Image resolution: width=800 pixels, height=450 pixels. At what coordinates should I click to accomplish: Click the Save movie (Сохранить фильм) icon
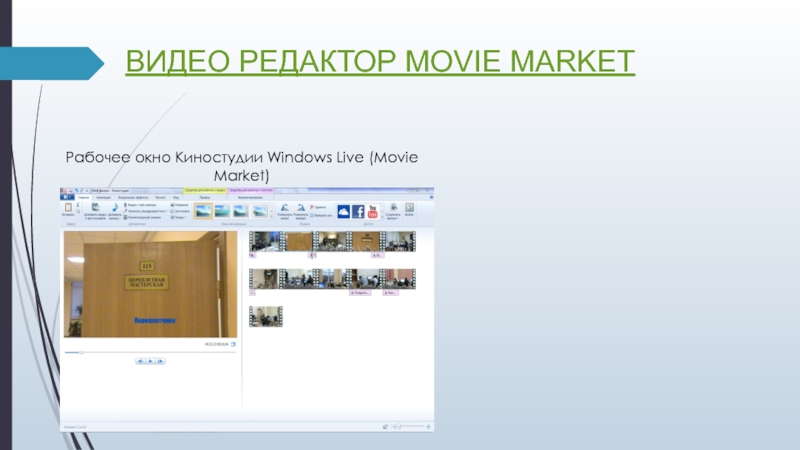click(x=393, y=208)
